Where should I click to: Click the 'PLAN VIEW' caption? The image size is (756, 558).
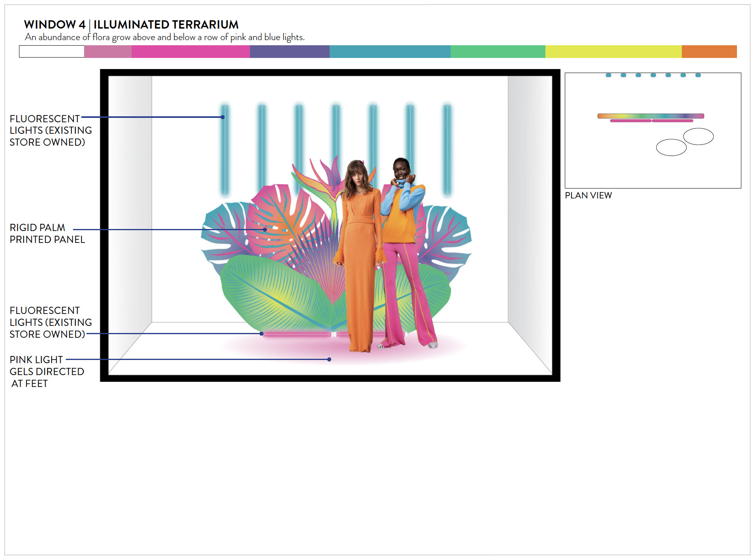588,195
